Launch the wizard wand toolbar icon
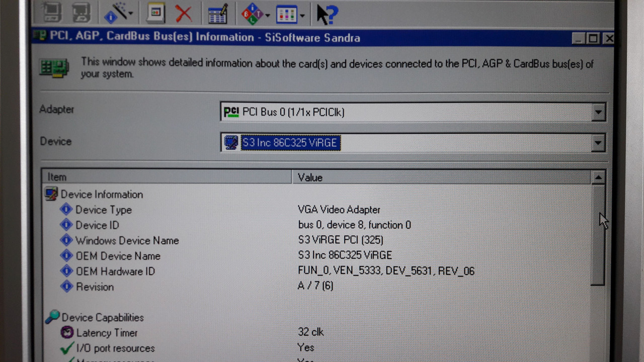Viewport: 644px width, 362px height. pyautogui.click(x=115, y=14)
